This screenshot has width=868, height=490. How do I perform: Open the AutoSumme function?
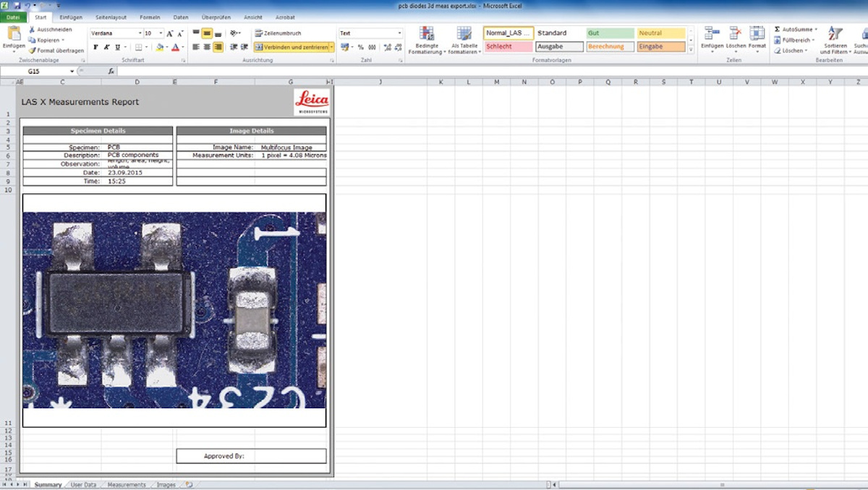792,29
